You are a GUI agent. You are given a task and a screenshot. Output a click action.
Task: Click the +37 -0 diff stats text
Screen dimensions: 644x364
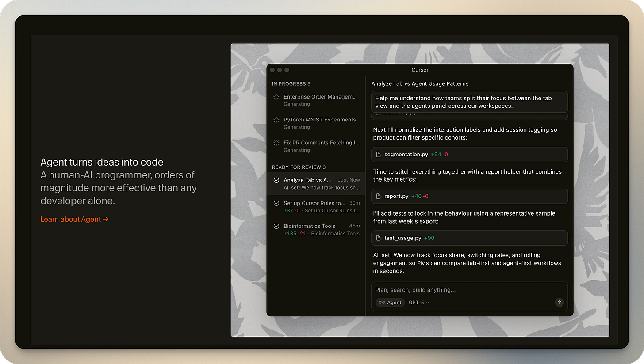pyautogui.click(x=291, y=211)
